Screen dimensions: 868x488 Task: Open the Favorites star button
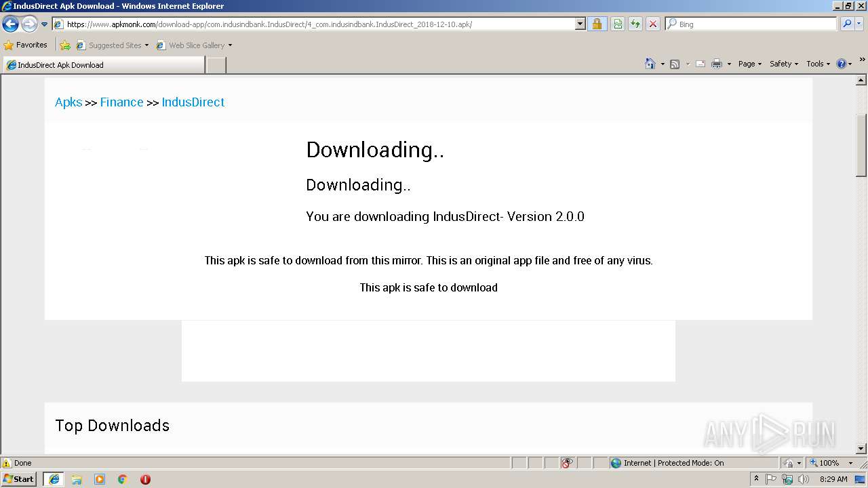pos(26,45)
